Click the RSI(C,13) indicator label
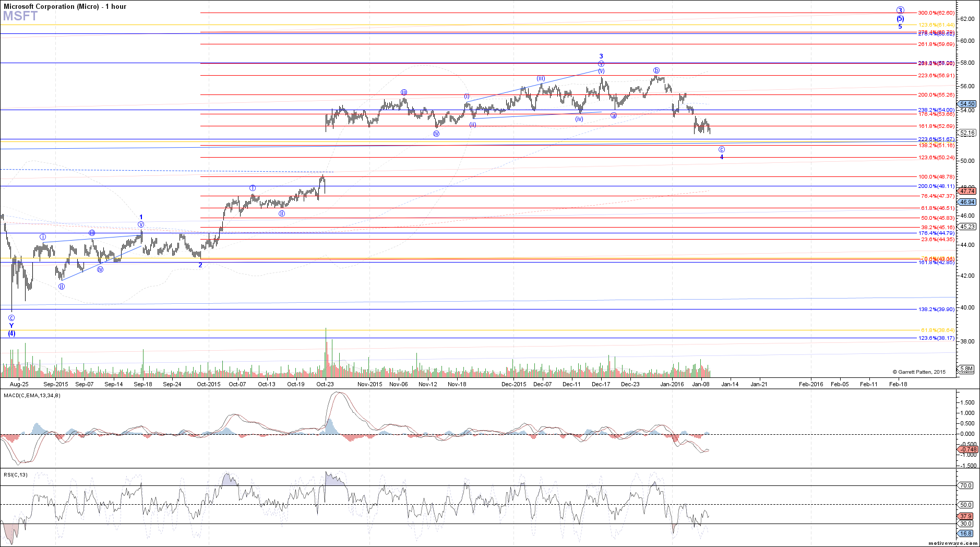The height and width of the screenshot is (547, 980). [16, 475]
